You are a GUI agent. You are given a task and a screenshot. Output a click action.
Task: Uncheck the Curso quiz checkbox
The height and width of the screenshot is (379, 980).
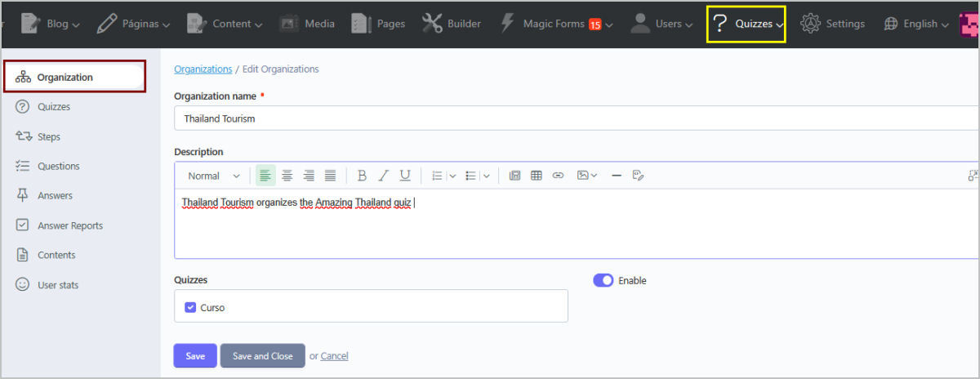tap(190, 308)
